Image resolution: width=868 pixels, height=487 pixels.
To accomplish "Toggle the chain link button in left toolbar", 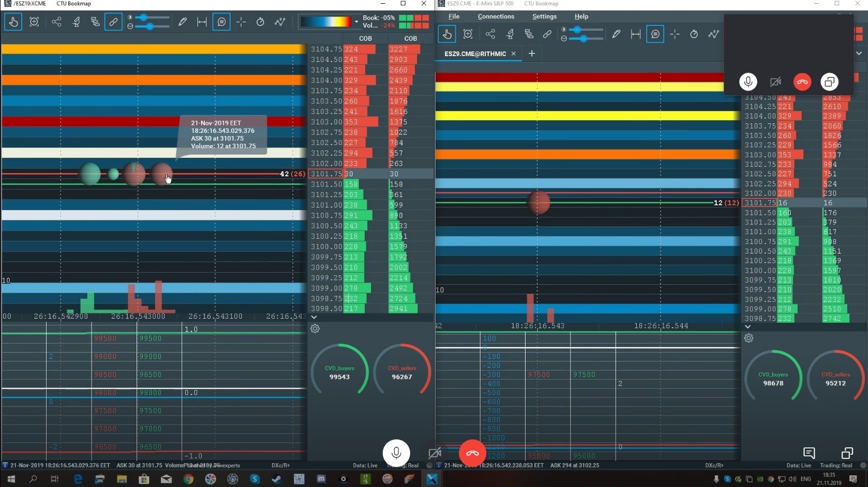I will point(113,22).
